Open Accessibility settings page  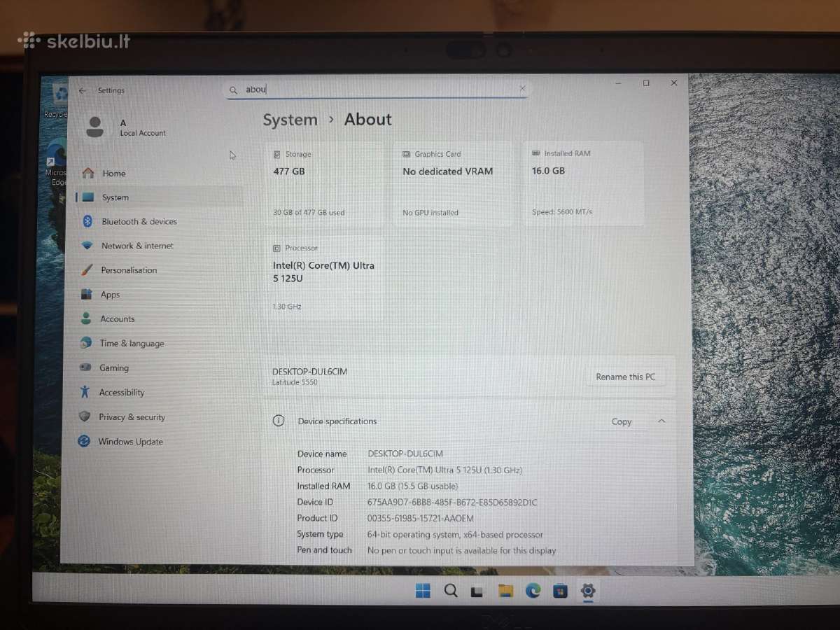tap(121, 393)
